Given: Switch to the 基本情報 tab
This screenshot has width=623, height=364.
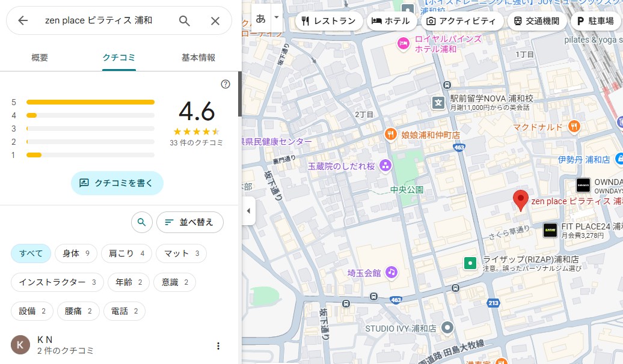Looking at the screenshot, I should click(x=198, y=58).
